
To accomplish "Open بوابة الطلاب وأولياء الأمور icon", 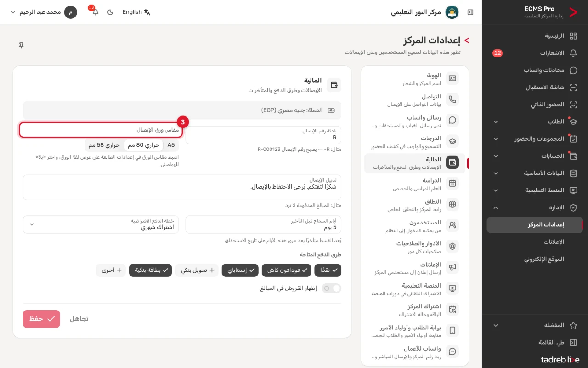I will [x=452, y=330].
